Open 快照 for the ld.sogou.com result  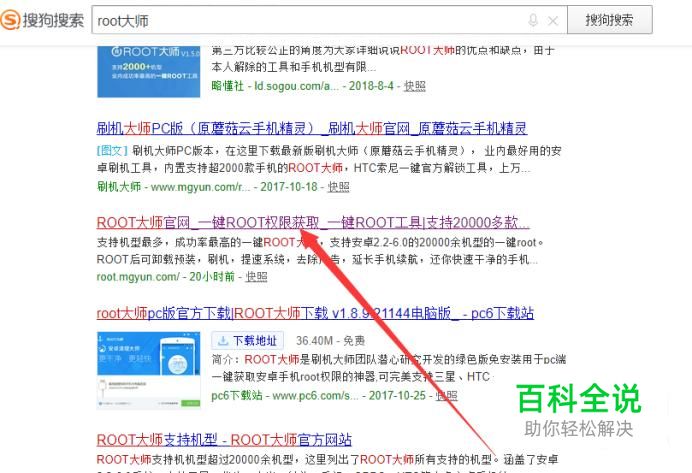click(x=414, y=86)
